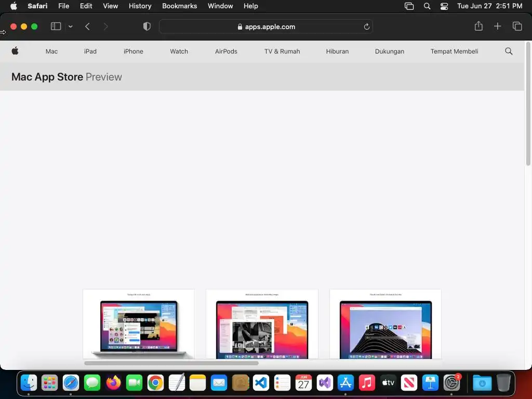This screenshot has width=532, height=399.
Task: Reload the current page
Action: pyautogui.click(x=366, y=26)
